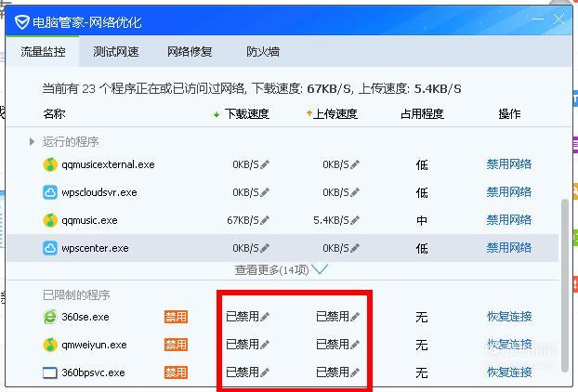Restore connection for 360bpsvc.exe

click(509, 372)
